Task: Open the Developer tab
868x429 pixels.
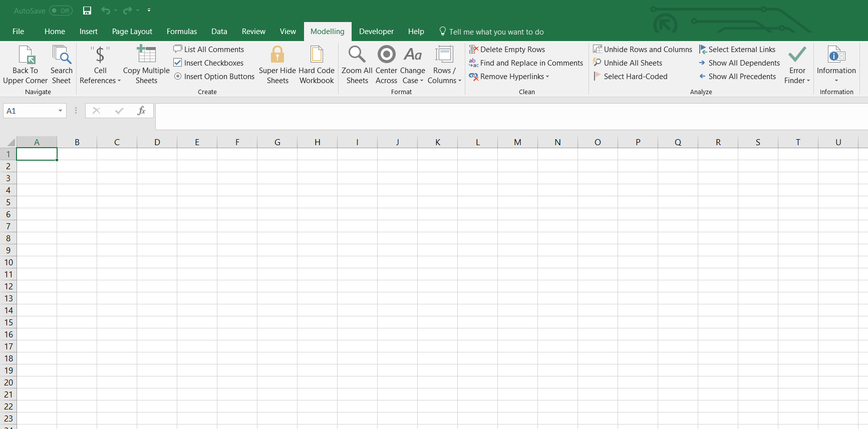Action: click(376, 31)
